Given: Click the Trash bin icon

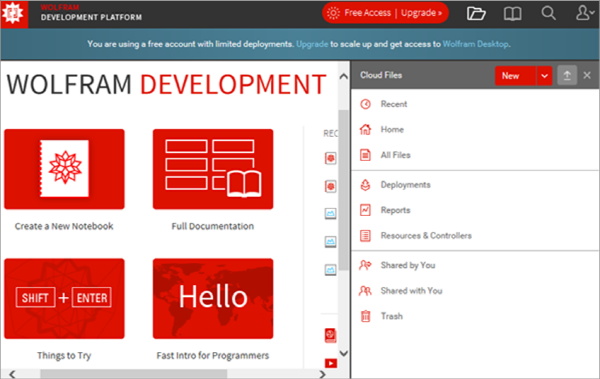Looking at the screenshot, I should (x=365, y=316).
